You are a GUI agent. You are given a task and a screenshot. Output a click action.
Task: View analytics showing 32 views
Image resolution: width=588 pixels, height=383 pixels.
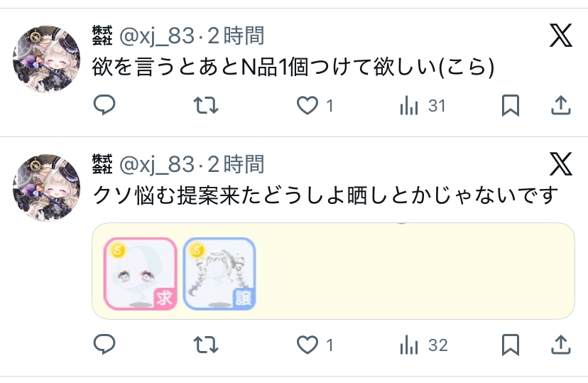coord(424,345)
